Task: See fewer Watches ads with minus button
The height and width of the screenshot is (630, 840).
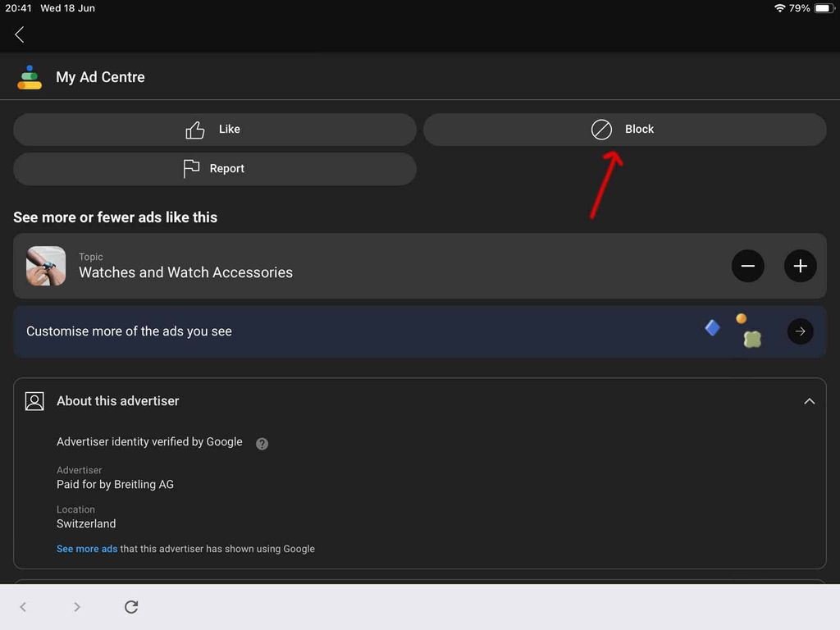Action: click(748, 266)
